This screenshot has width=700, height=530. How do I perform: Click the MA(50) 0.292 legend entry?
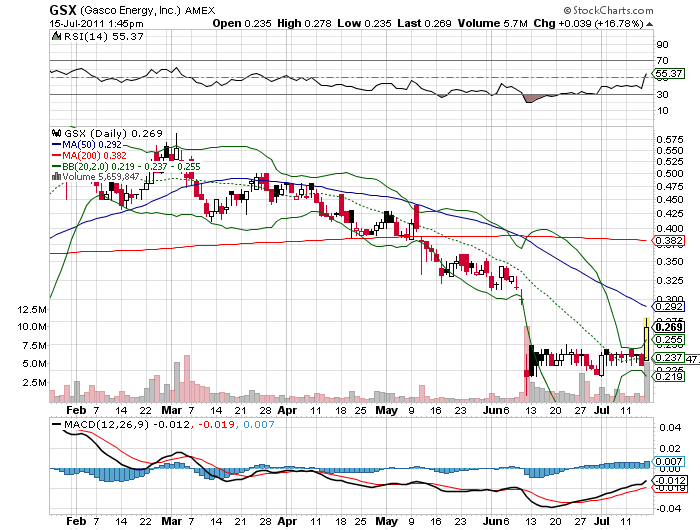point(87,145)
